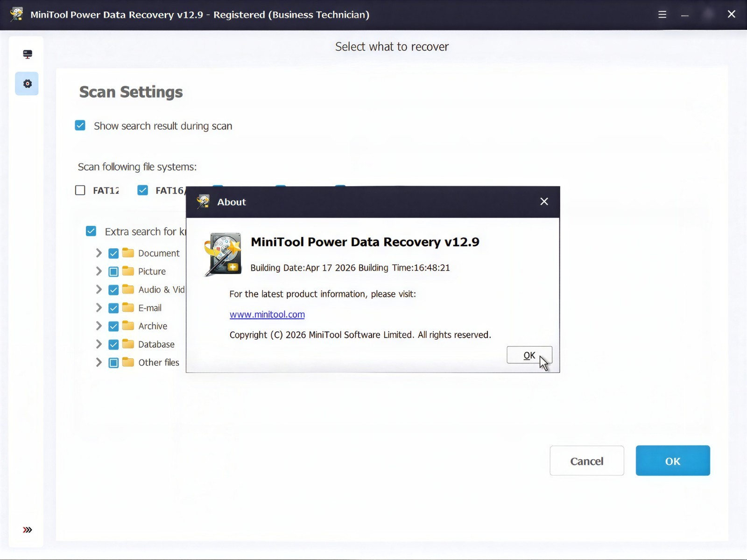
Task: Select the Picture tree label
Action: point(152,271)
